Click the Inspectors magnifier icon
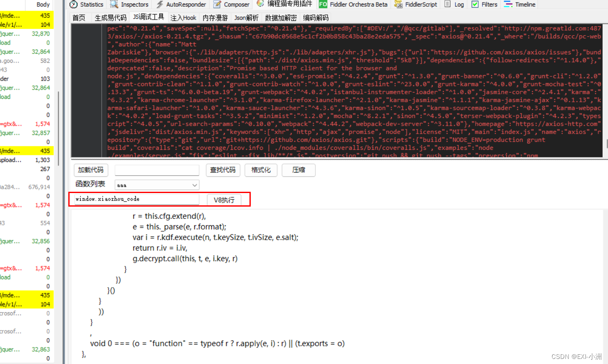The width and height of the screenshot is (608, 364). [x=114, y=4]
